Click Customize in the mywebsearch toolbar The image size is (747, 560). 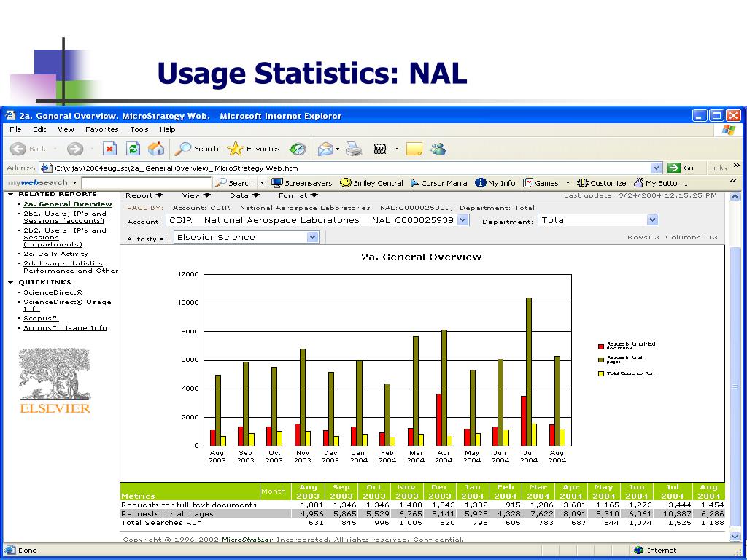point(601,183)
